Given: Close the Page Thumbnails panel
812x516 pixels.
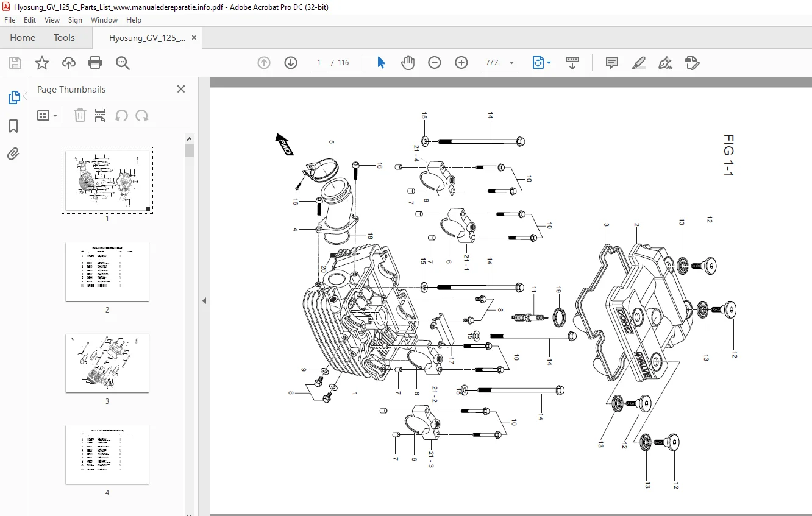Looking at the screenshot, I should pyautogui.click(x=181, y=89).
